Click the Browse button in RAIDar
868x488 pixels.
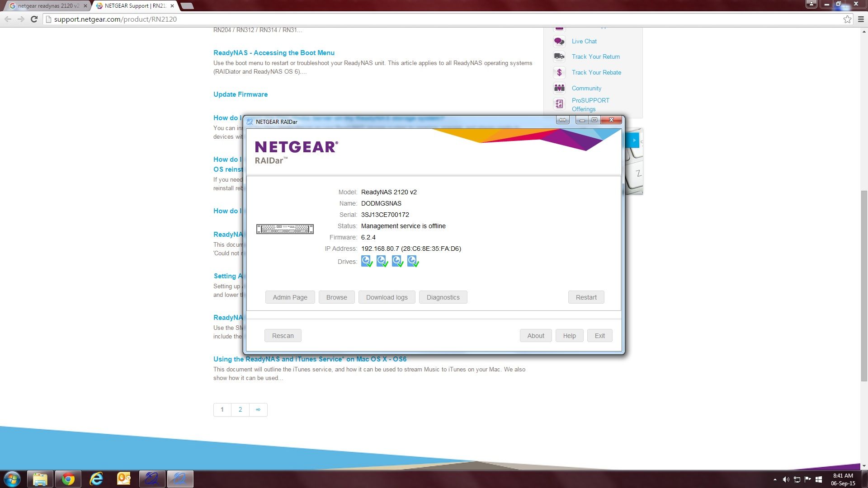[x=337, y=297]
